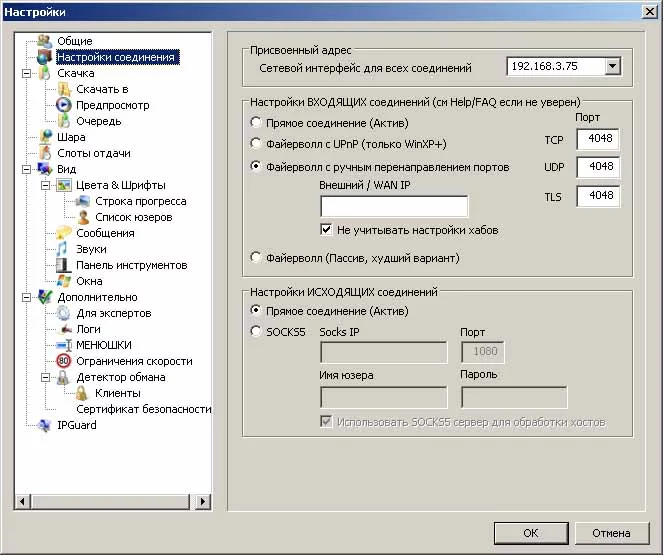The image size is (663, 555).
Task: Click the Отмена button
Action: [x=611, y=533]
